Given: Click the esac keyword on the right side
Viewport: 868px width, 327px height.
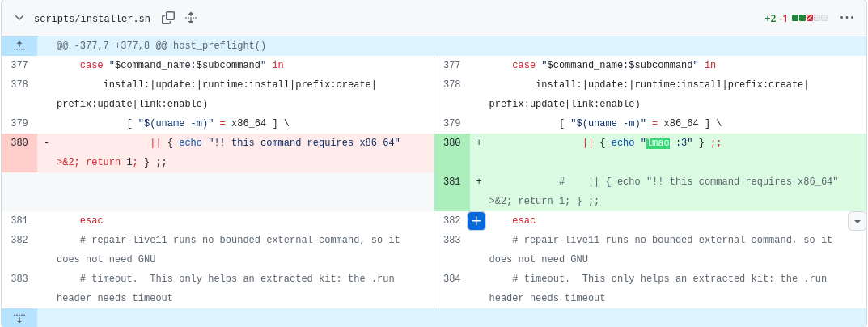Looking at the screenshot, I should 523,221.
